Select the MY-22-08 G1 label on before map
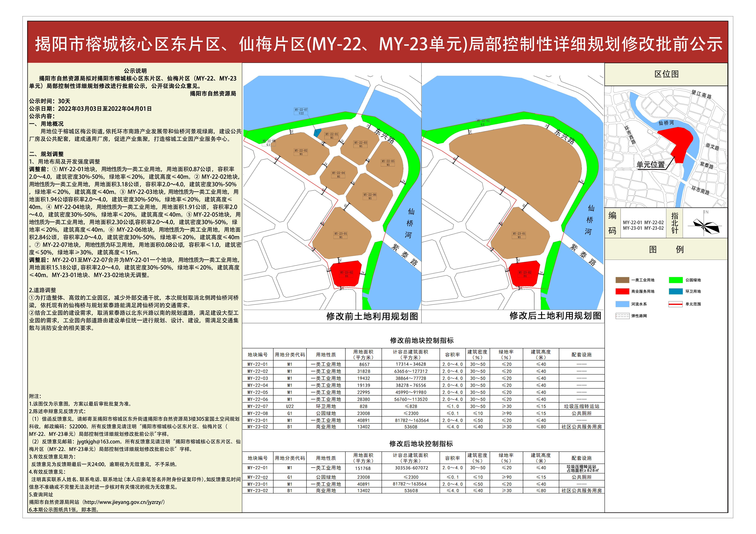 click(x=269, y=143)
